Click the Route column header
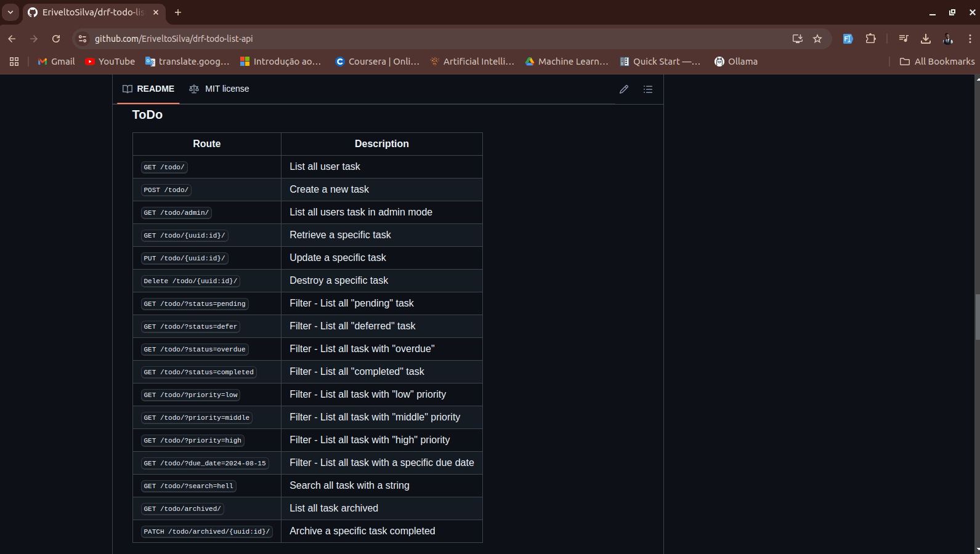 point(207,144)
